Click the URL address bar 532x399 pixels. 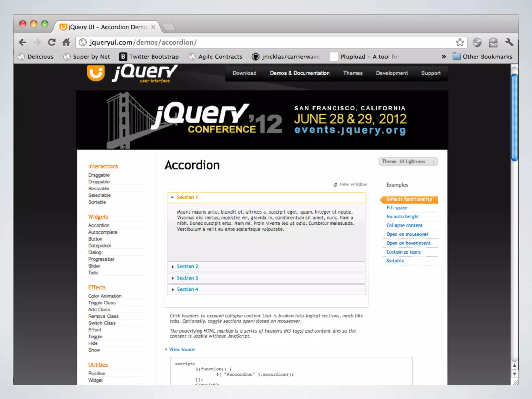[260, 42]
